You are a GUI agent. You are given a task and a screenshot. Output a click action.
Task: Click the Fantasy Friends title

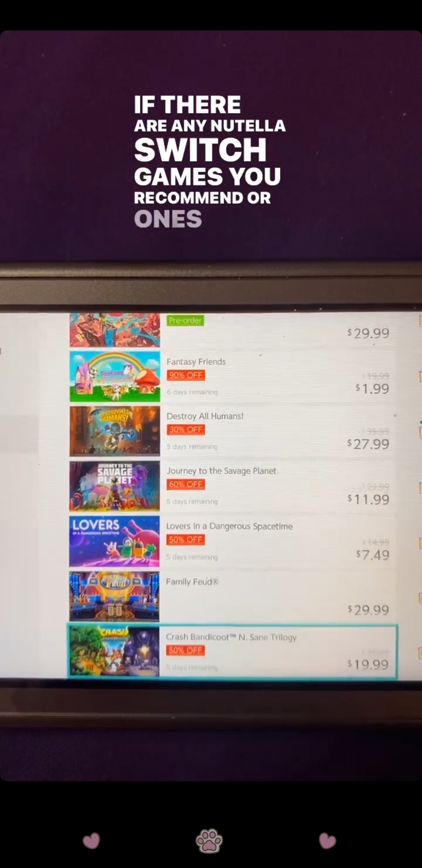tap(196, 362)
